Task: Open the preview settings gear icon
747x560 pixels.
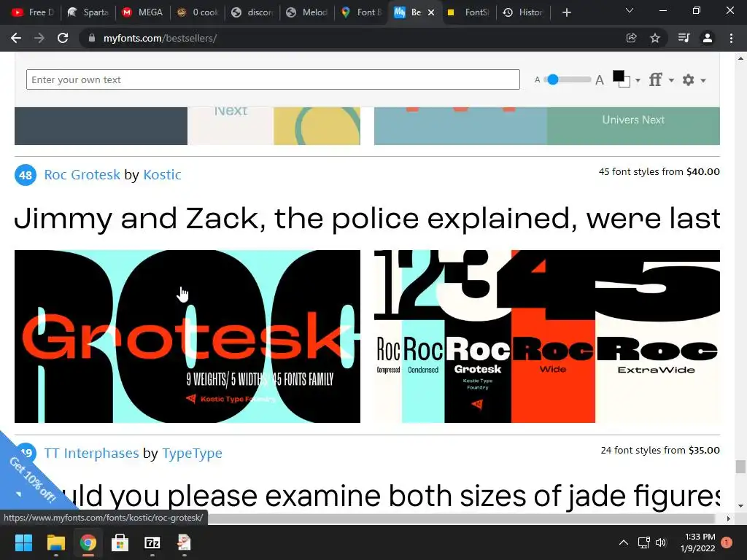Action: [x=689, y=80]
